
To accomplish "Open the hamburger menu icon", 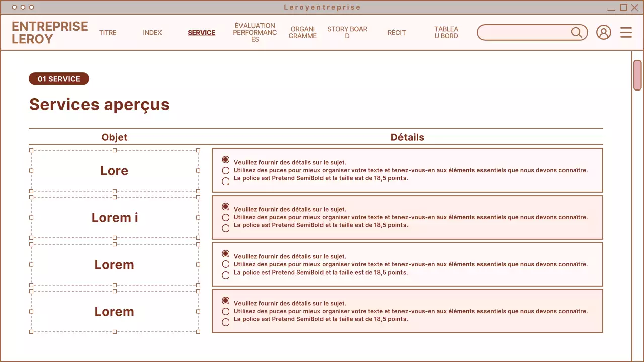I will click(626, 32).
